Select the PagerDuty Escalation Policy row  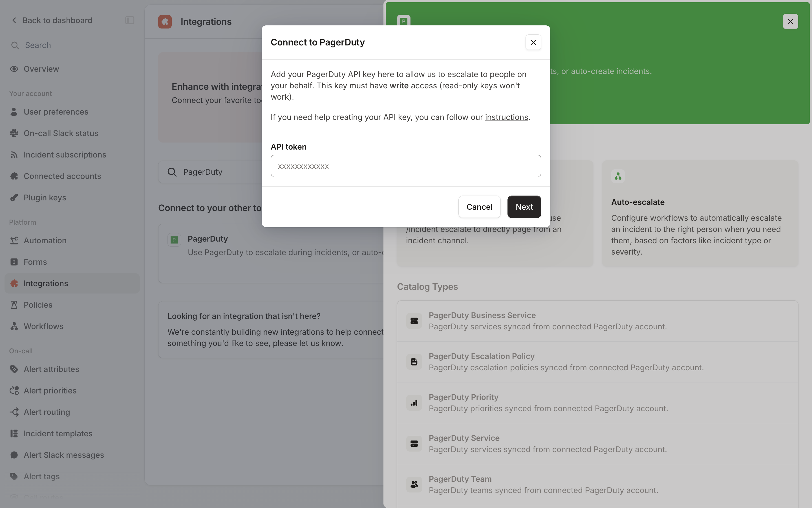(597, 362)
